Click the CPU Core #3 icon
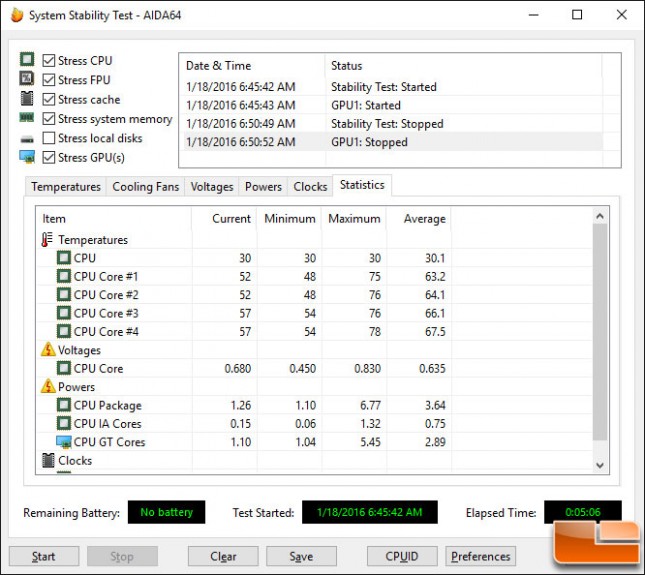645x575 pixels. 64,313
